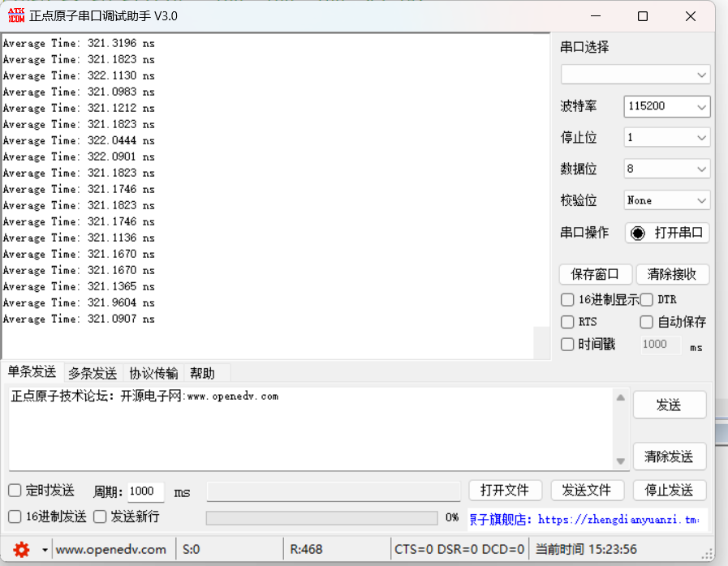Image resolution: width=728 pixels, height=566 pixels.
Task: Toggle the RTS checkbox
Action: pos(567,322)
